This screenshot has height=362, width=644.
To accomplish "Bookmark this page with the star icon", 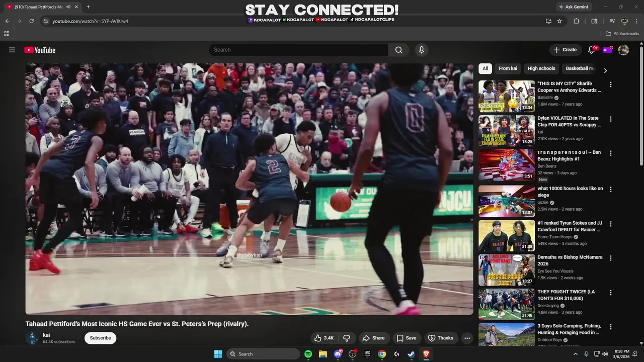I will point(559,21).
